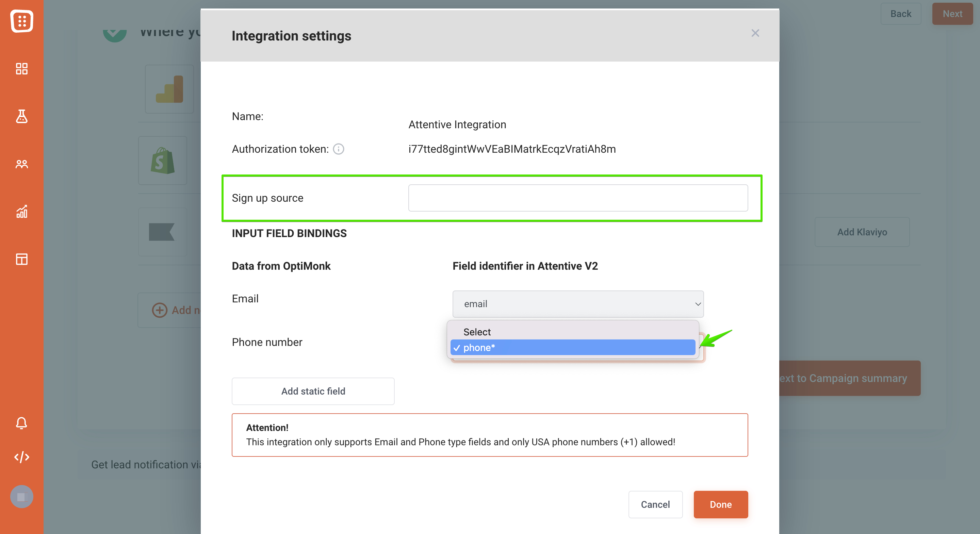Click the Shopify integration icon
Image resolution: width=980 pixels, height=534 pixels.
163,161
